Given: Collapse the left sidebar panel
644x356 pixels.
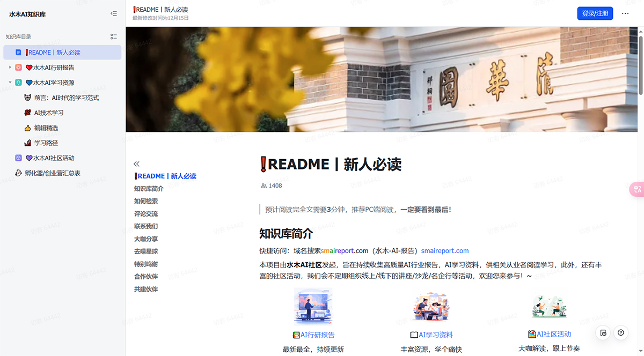Looking at the screenshot, I should pos(113,13).
